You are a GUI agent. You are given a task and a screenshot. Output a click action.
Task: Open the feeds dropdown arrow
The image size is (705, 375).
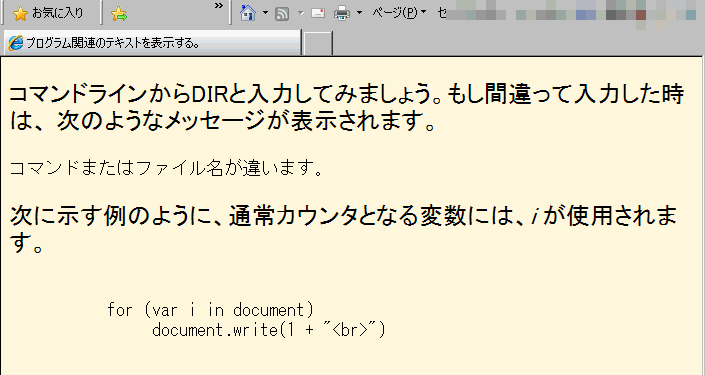[301, 13]
